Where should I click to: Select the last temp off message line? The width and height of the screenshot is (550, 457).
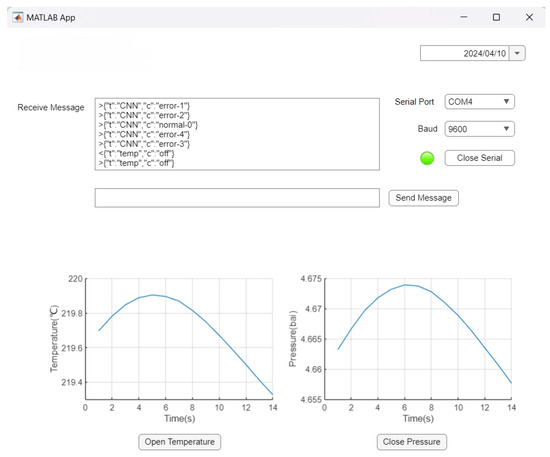point(136,163)
